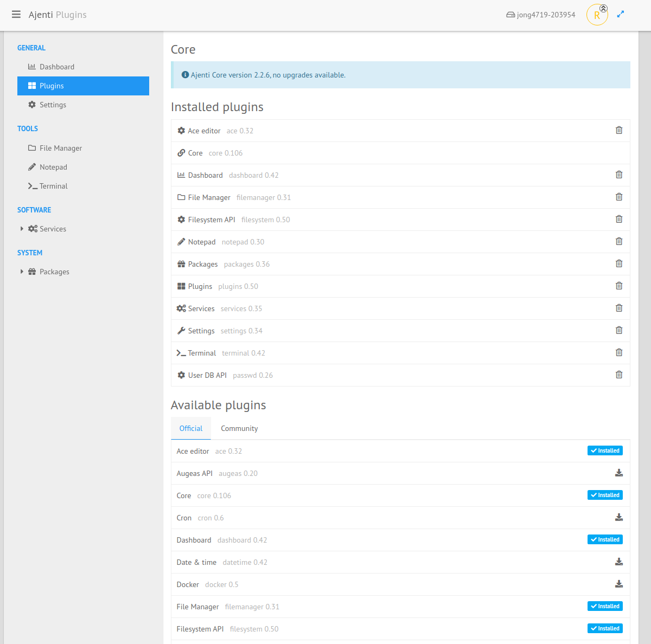Download the Date & time plugin
Screen dimensions: 651x644
click(619, 562)
